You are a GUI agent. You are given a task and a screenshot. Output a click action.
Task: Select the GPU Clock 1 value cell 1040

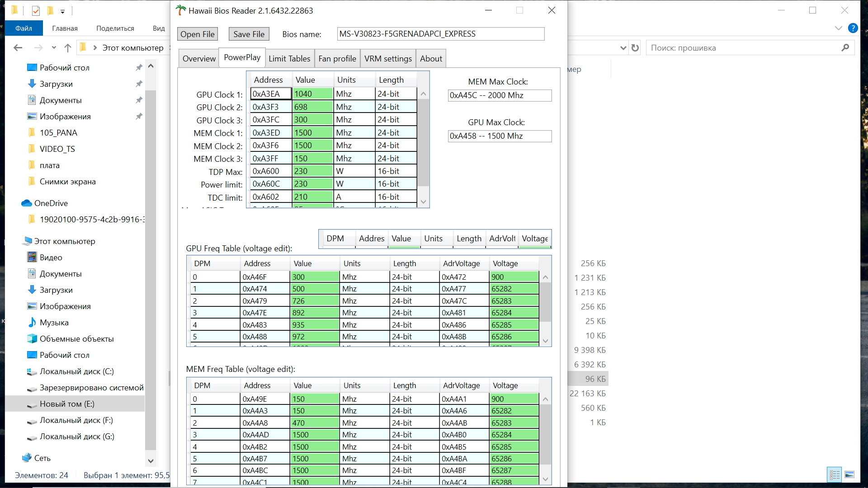(312, 94)
